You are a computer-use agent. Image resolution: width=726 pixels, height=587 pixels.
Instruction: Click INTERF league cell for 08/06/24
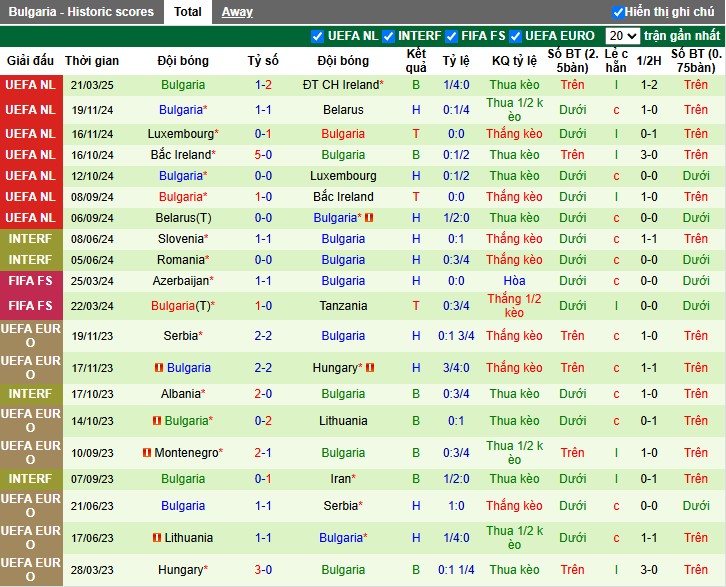point(31,238)
